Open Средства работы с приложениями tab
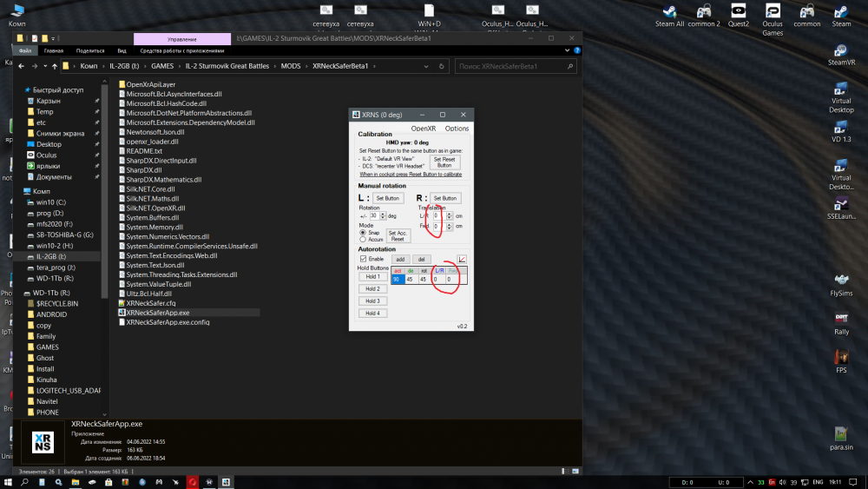 coord(182,50)
